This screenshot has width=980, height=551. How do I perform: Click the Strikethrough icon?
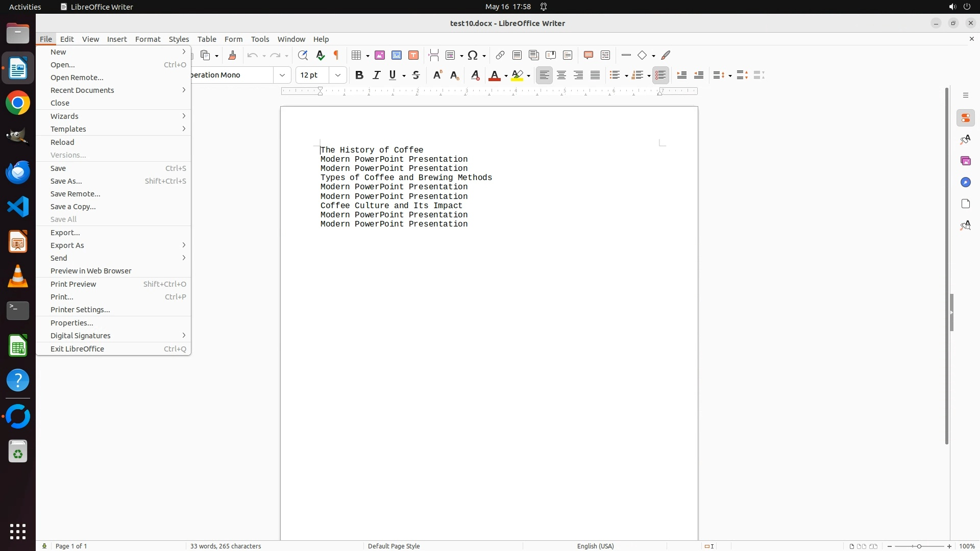[416, 75]
